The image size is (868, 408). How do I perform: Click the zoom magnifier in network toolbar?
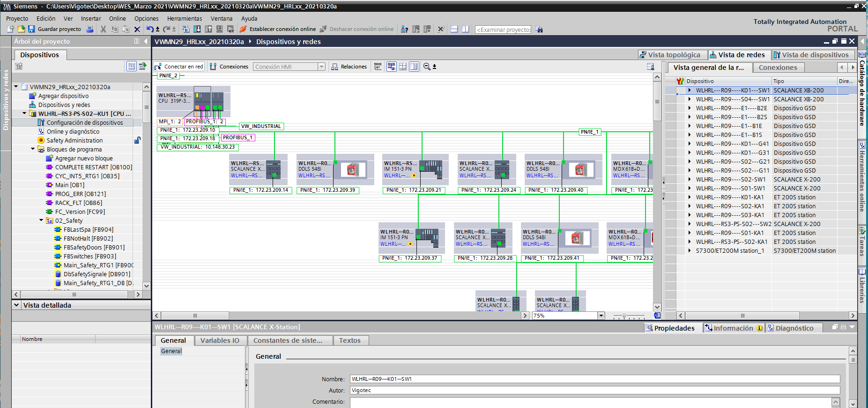click(x=427, y=67)
